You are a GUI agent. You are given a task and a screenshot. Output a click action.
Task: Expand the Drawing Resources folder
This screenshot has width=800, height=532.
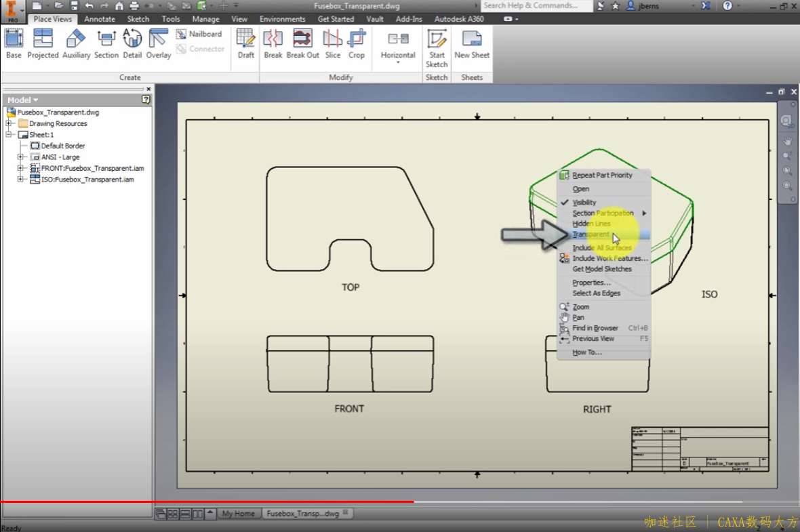(x=9, y=123)
